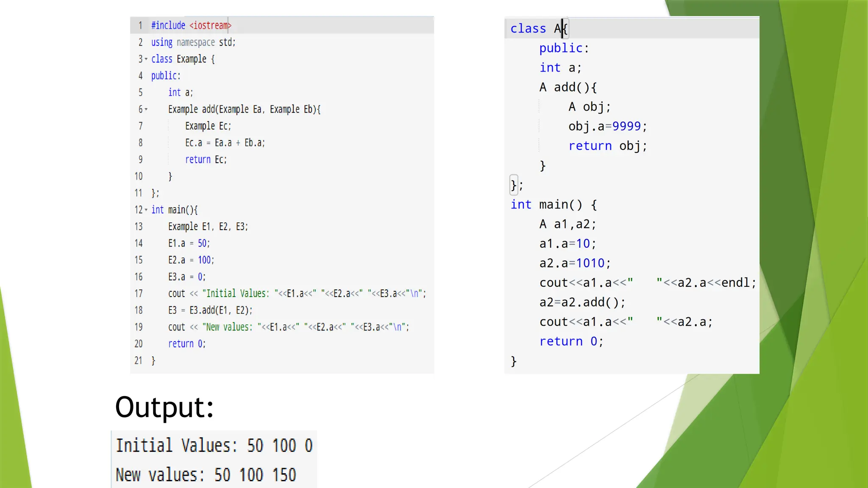Click the 'New values: 50 100 150' output

(206, 475)
